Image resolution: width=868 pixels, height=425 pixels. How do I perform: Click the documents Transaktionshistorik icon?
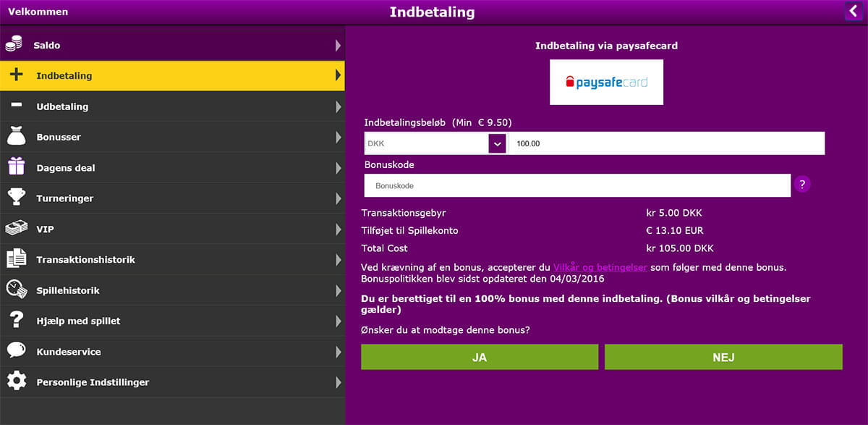pos(16,259)
